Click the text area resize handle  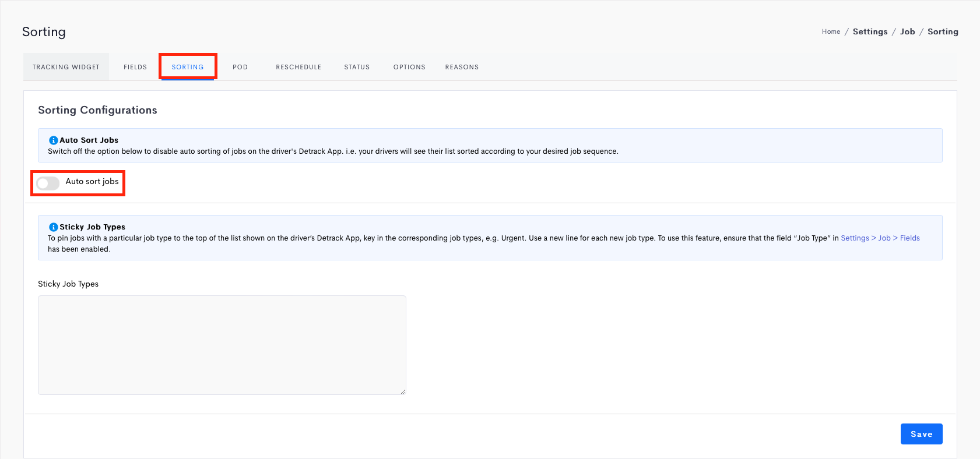pos(403,391)
